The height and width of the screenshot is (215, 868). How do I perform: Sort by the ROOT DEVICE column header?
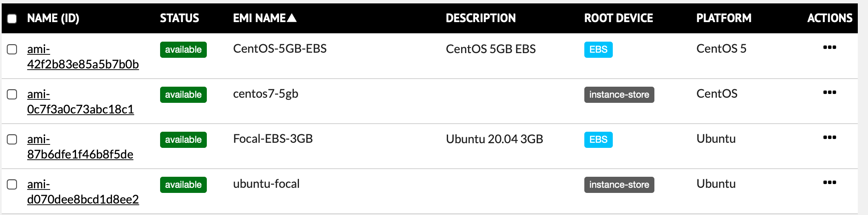(x=618, y=18)
